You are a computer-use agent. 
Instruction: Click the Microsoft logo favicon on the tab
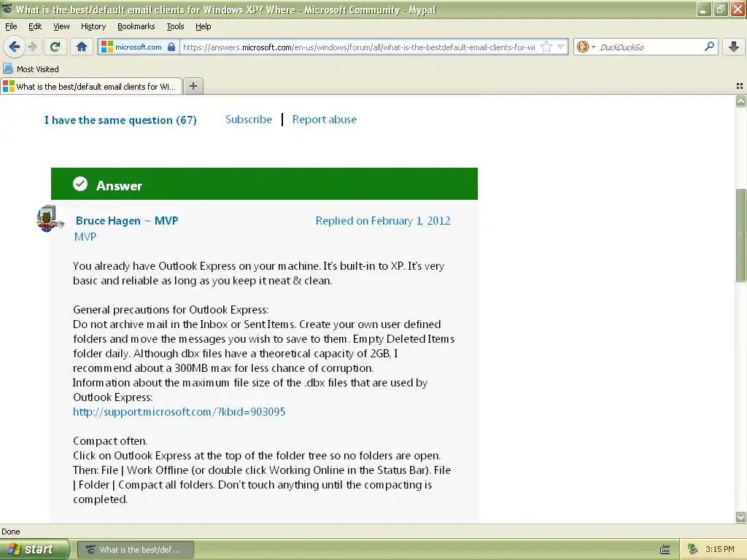point(9,86)
